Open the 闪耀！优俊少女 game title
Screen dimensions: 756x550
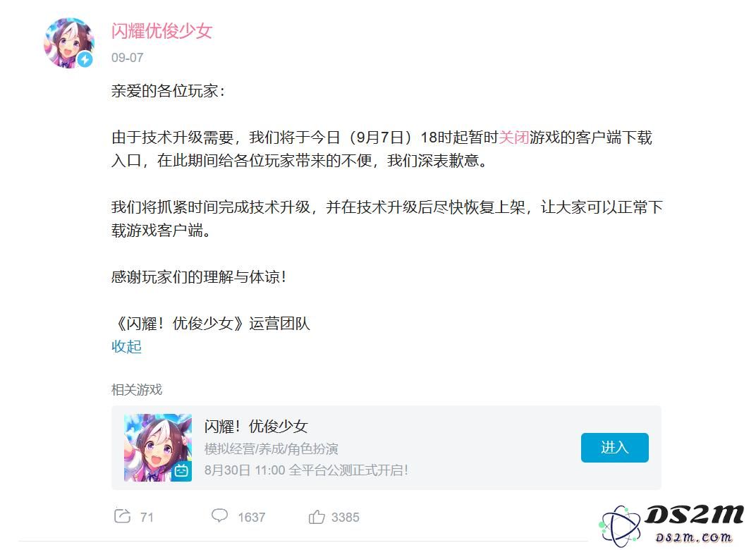pos(255,426)
